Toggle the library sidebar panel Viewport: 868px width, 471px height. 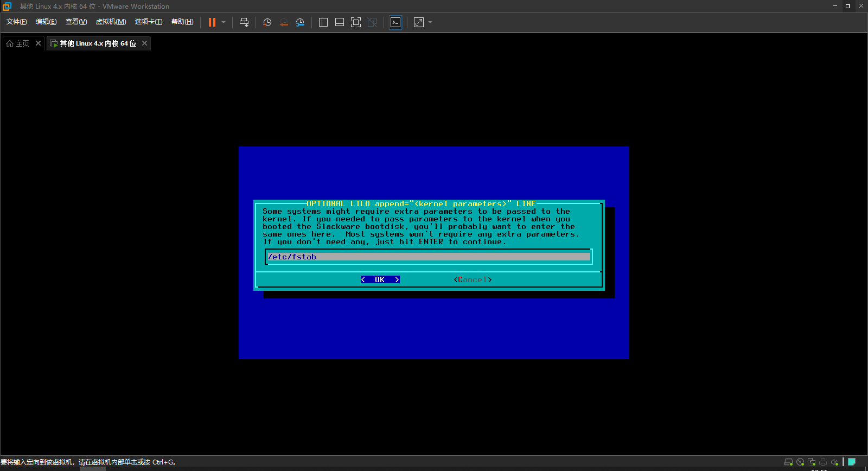click(323, 22)
